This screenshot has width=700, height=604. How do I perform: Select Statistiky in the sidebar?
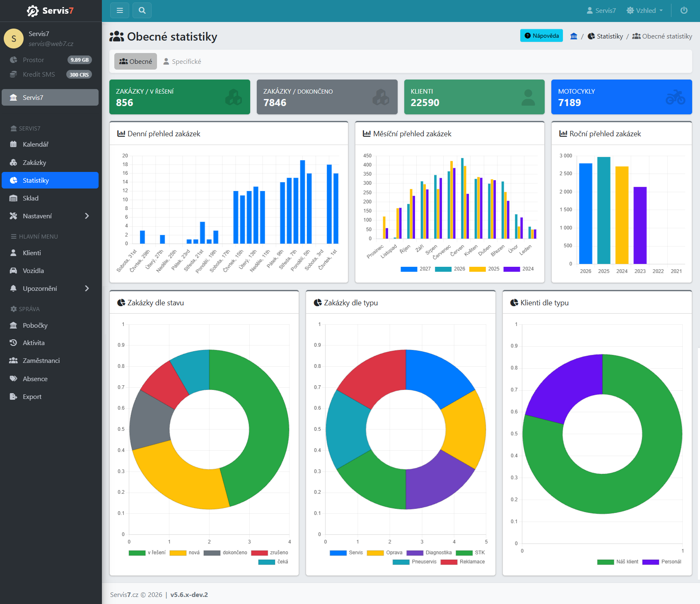pos(50,180)
